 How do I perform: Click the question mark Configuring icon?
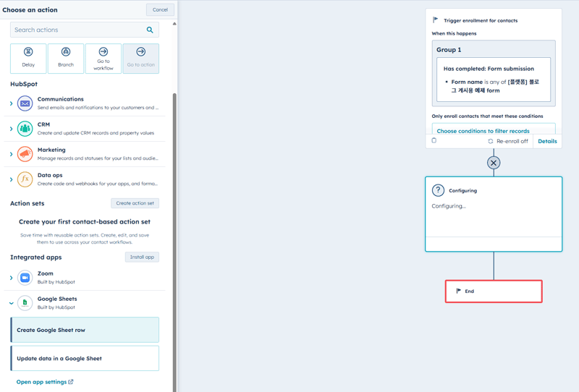438,190
